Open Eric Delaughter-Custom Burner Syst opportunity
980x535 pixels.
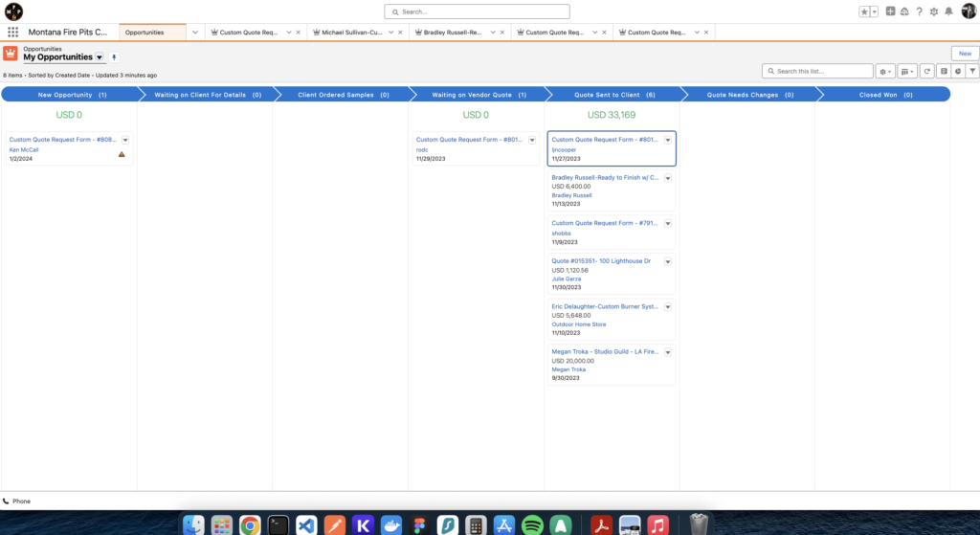click(x=605, y=307)
